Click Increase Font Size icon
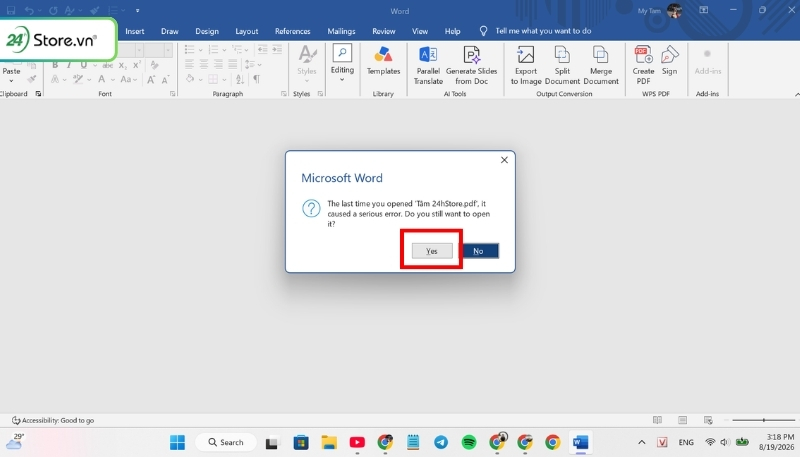Screen dimensions: 800x457 point(152,80)
